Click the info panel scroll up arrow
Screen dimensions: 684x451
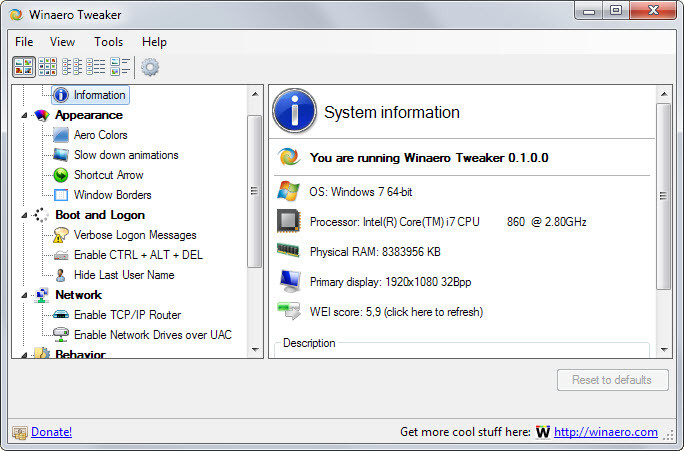[x=664, y=94]
